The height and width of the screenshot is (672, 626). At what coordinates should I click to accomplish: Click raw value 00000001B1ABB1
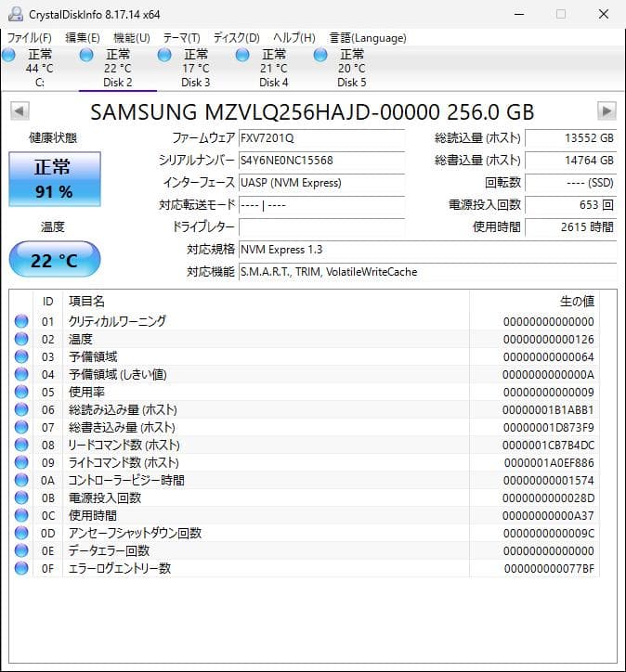(548, 410)
